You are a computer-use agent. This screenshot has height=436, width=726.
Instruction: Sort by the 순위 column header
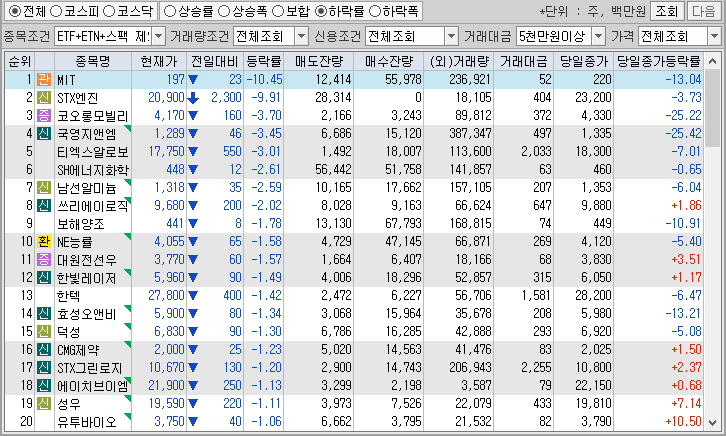click(x=20, y=61)
